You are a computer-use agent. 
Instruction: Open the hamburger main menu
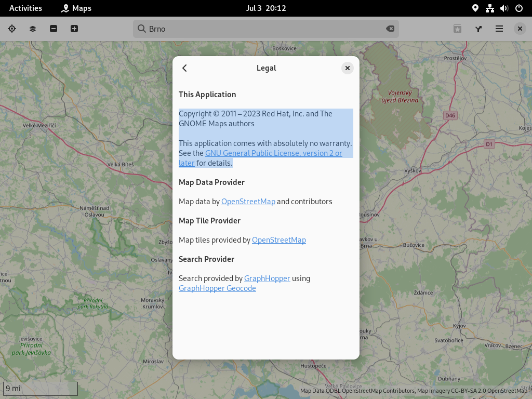tap(499, 29)
